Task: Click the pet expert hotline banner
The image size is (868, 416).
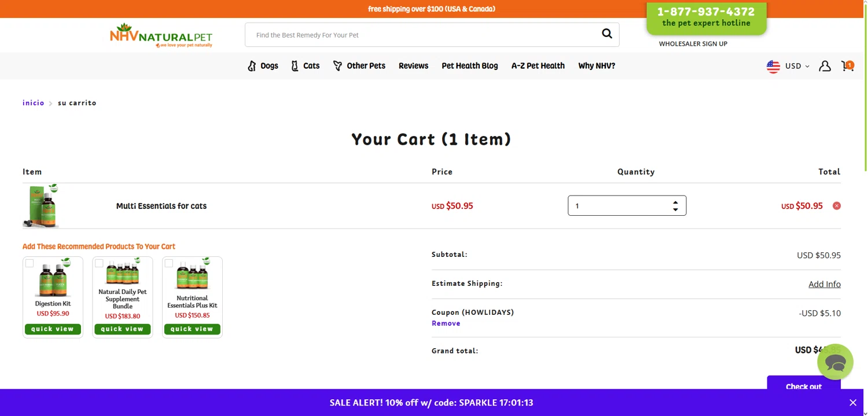Action: point(706,17)
